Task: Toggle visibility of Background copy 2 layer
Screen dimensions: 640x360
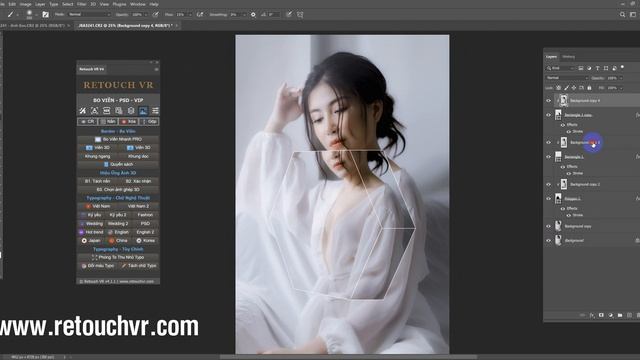Action: [549, 184]
